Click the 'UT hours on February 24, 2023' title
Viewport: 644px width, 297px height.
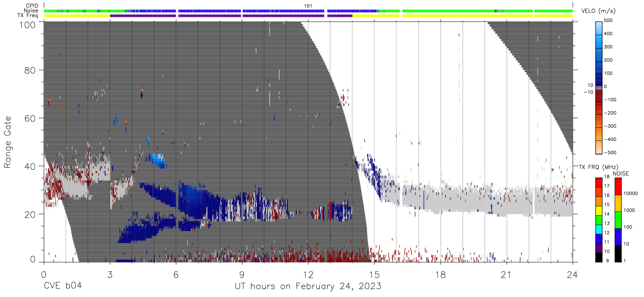pyautogui.click(x=307, y=287)
